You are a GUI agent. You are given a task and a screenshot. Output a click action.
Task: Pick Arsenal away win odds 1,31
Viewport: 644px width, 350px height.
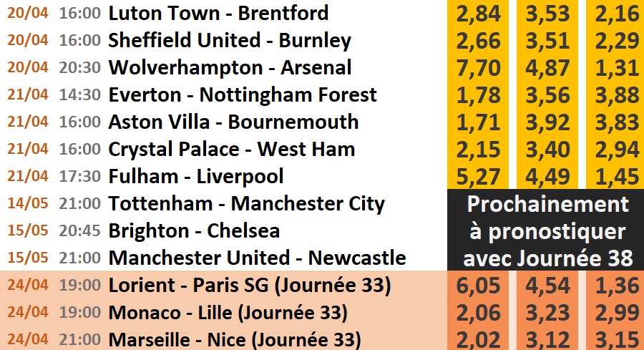(615, 68)
